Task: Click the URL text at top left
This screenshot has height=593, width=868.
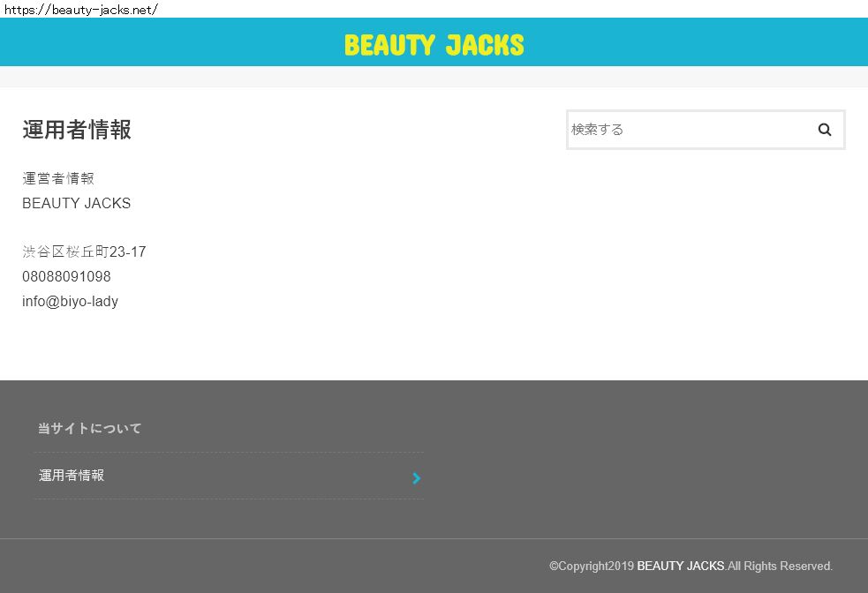Action: (80, 10)
